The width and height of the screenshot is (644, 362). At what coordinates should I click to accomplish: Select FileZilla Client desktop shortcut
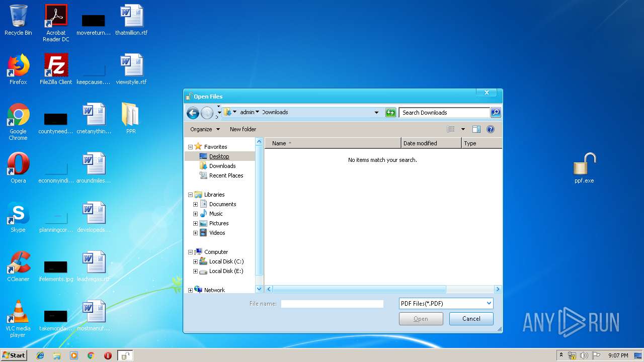click(x=56, y=69)
